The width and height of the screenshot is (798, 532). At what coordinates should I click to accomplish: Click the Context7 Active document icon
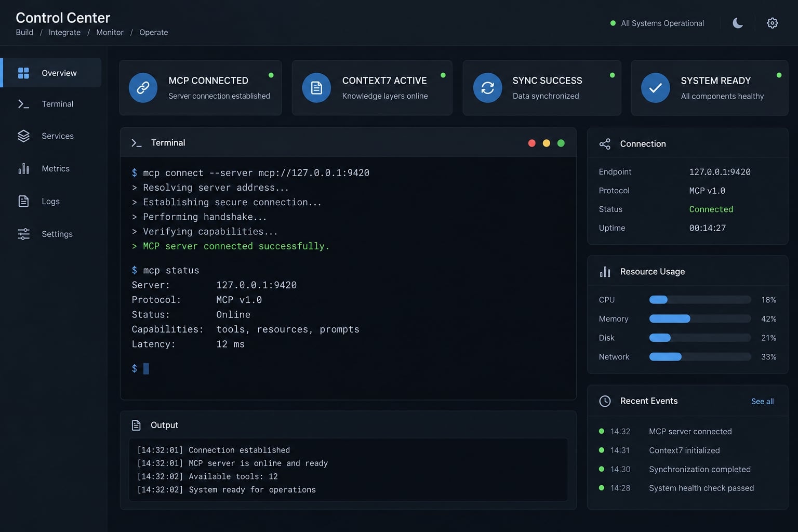click(x=316, y=88)
